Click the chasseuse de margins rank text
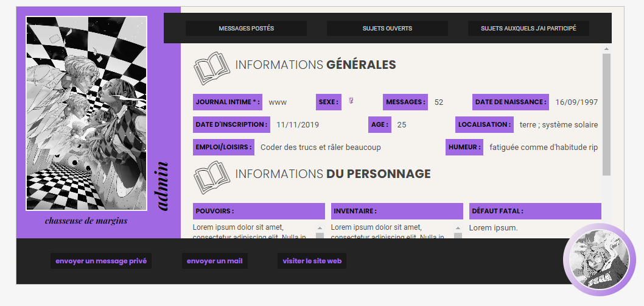Image resolution: width=644 pixels, height=306 pixels. point(86,221)
